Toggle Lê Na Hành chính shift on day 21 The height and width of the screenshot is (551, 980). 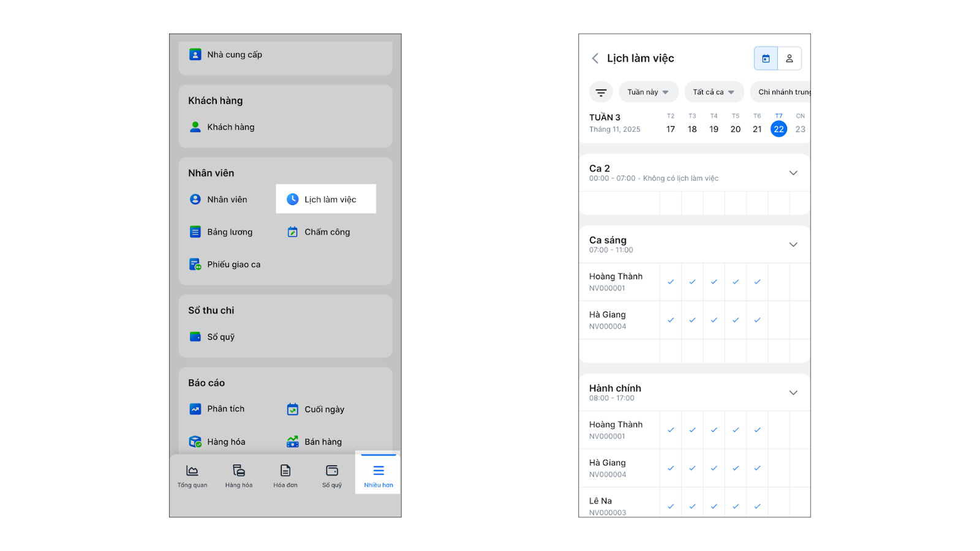coord(758,506)
